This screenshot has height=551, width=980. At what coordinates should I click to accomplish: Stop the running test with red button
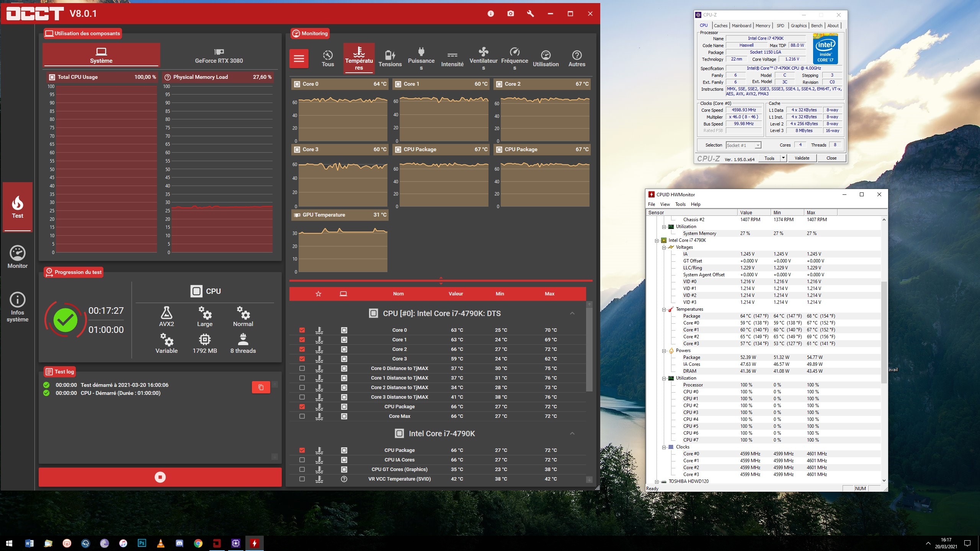160,477
